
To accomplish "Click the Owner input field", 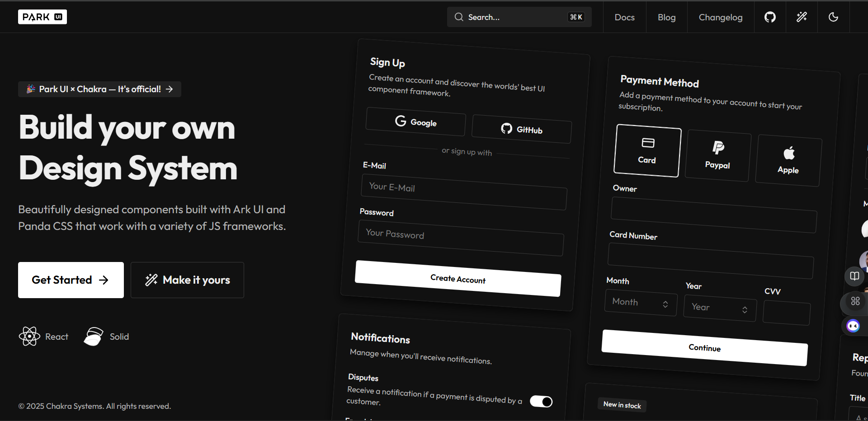I will [x=714, y=215].
